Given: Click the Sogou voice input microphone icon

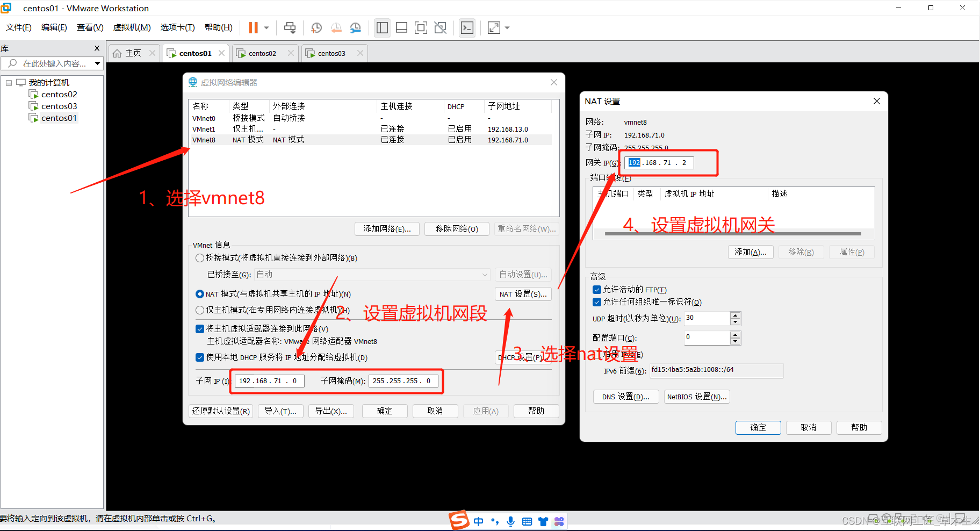Looking at the screenshot, I should [511, 521].
